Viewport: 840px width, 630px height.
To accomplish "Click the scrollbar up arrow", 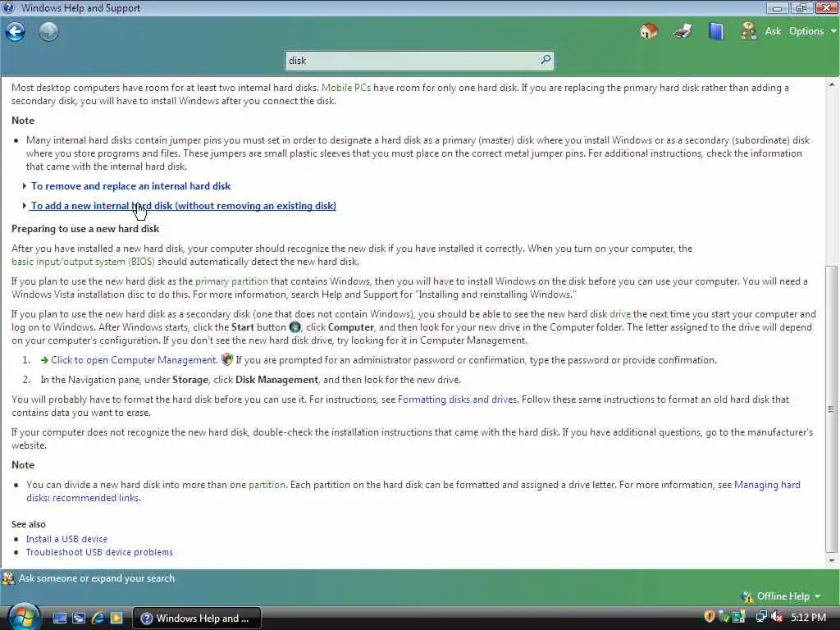I will click(831, 84).
